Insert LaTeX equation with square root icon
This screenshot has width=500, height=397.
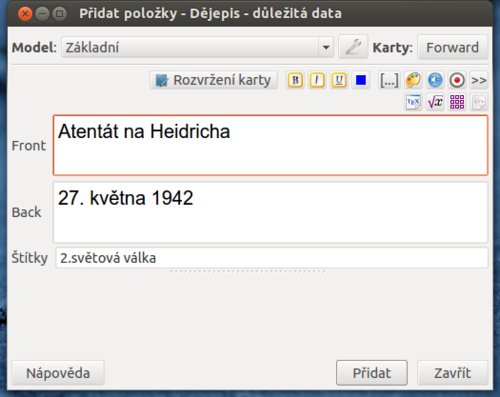[x=435, y=102]
